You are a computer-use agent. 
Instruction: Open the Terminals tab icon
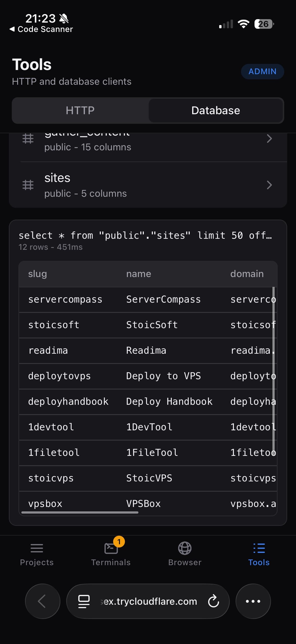[x=111, y=548]
